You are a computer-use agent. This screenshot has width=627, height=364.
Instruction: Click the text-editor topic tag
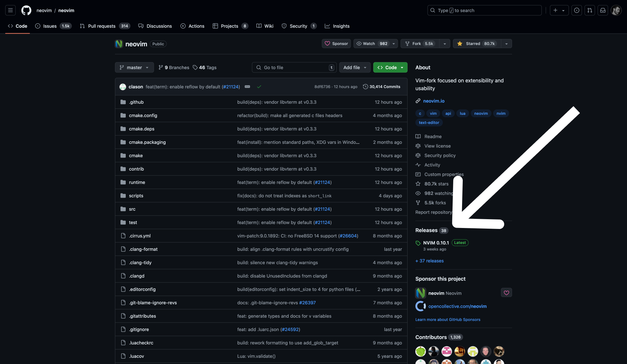coord(429,123)
